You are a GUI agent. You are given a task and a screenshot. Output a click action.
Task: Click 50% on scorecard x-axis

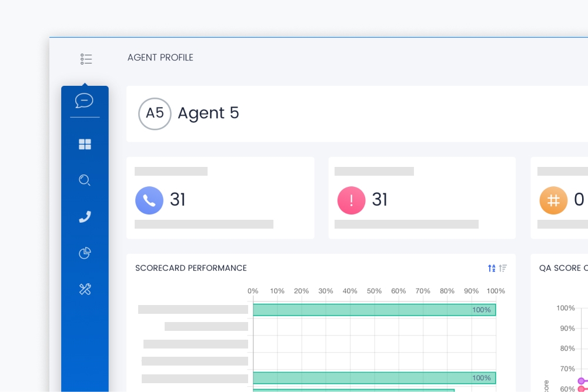click(374, 291)
